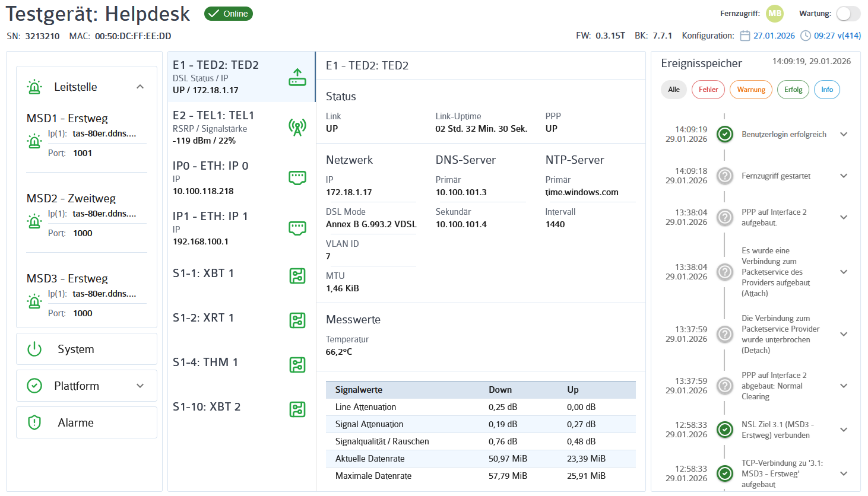Open the configuration time 09:27 v(414) link
This screenshot has width=868, height=496.
[831, 36]
